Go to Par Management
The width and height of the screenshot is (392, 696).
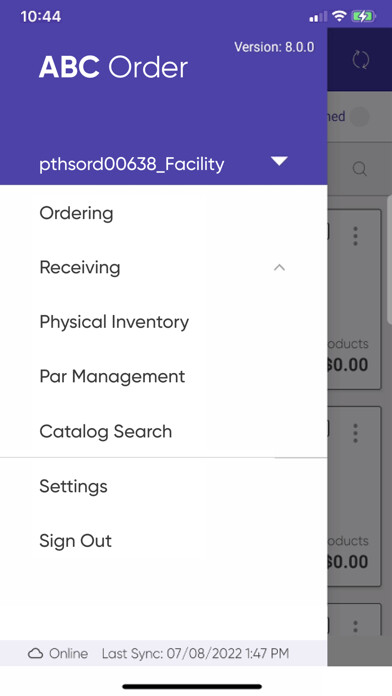[x=112, y=377]
